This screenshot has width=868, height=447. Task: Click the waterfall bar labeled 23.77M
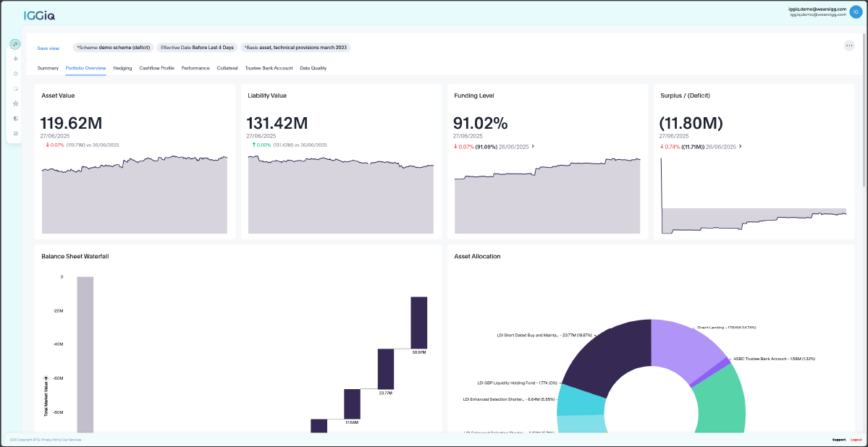[x=386, y=369]
